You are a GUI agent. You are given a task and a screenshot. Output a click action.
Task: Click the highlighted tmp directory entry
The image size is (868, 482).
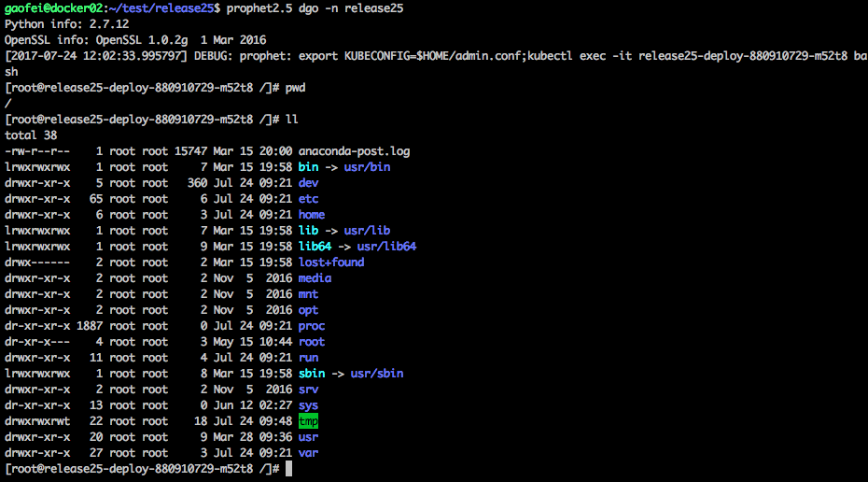click(308, 421)
